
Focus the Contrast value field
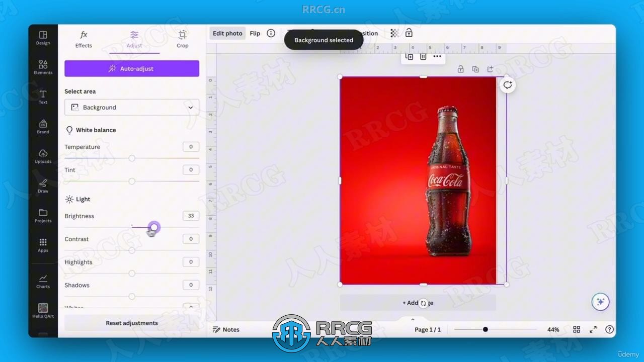(x=191, y=239)
